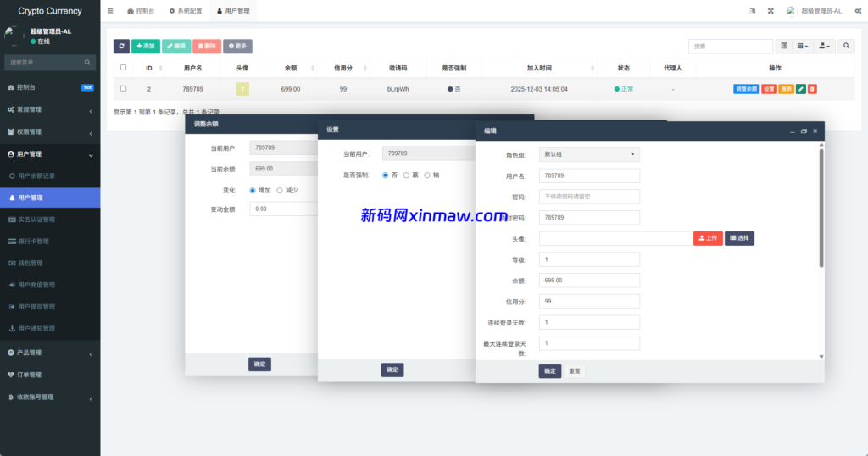Expand 权限管理 in the sidebar

coord(50,131)
